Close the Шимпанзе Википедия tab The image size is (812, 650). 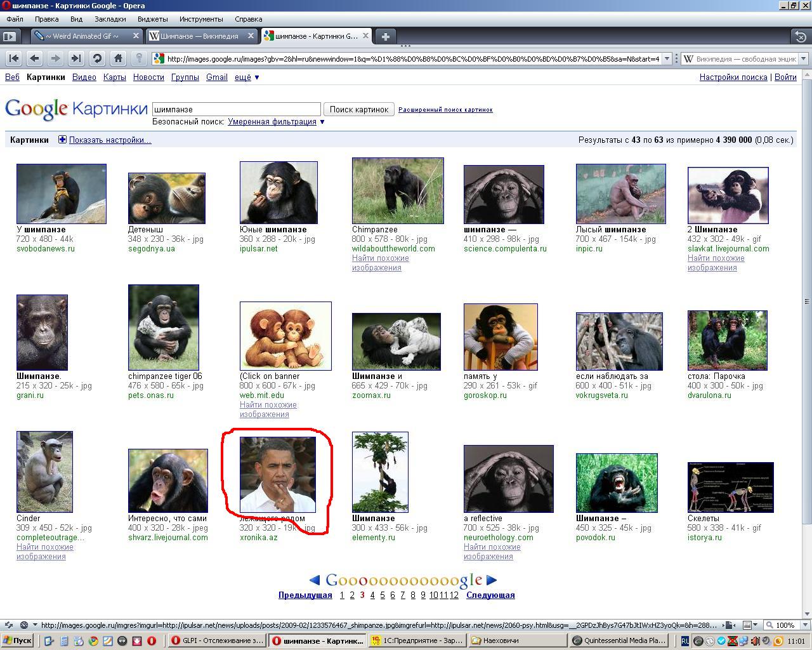(x=251, y=36)
